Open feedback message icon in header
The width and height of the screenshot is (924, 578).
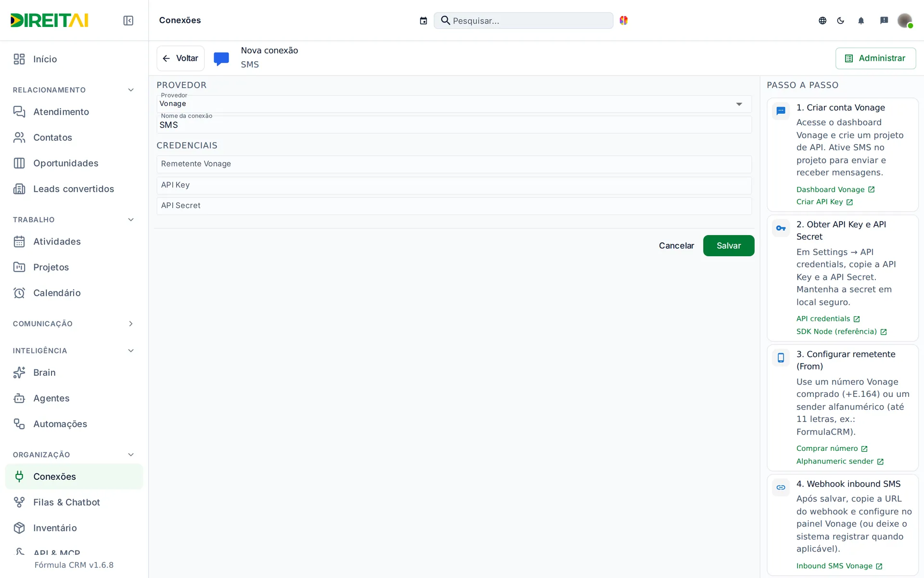[x=884, y=20]
